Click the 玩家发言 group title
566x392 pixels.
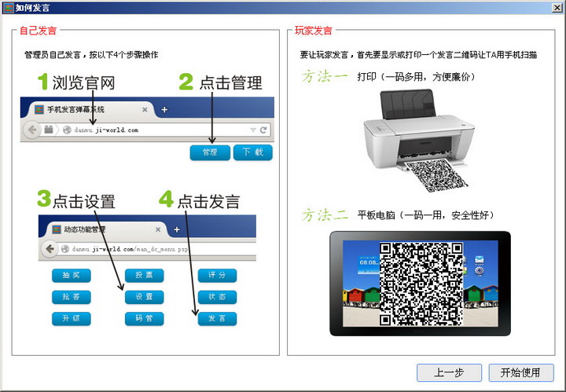(x=314, y=31)
